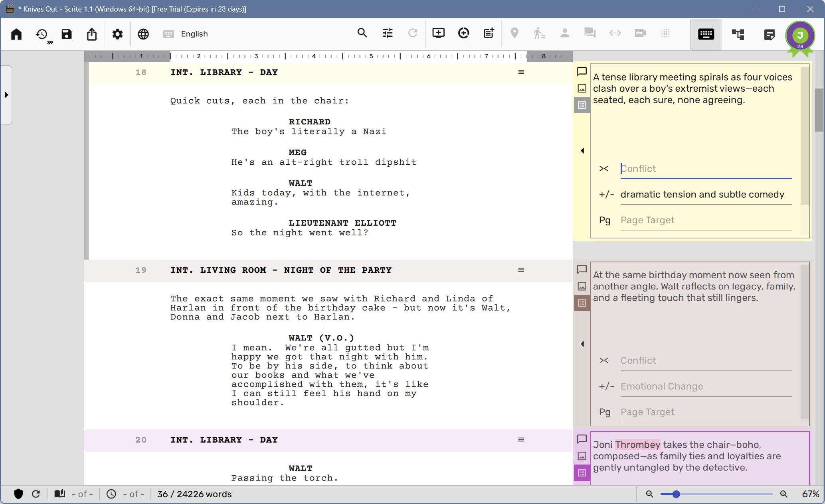The image size is (825, 504).
Task: Click the synopsis text of scene 18
Action: 692,89
